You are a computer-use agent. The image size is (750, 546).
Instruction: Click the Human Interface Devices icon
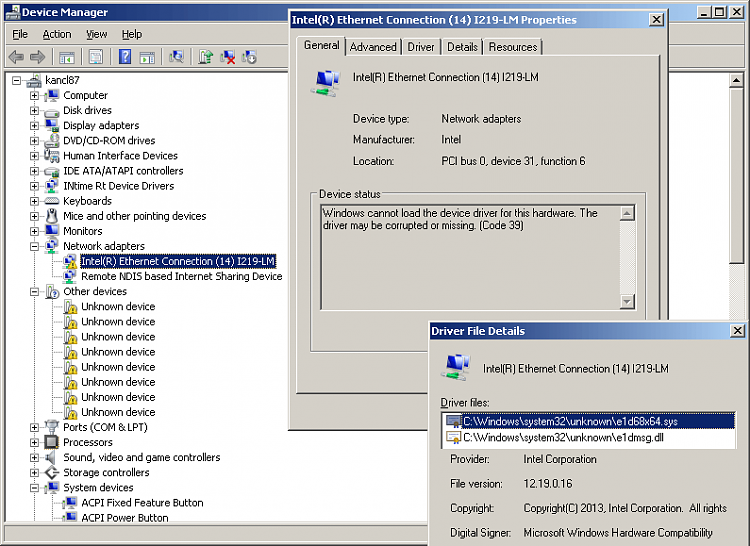(x=52, y=156)
